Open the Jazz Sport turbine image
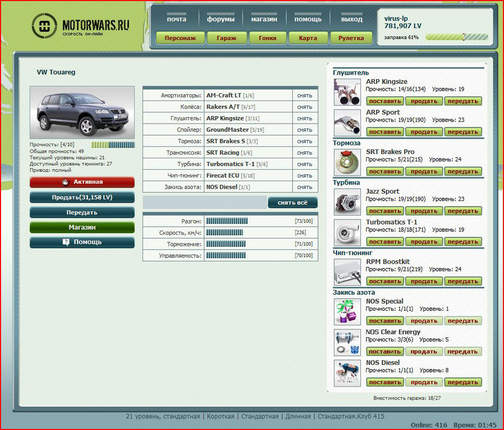This screenshot has width=504, height=430. point(347,202)
